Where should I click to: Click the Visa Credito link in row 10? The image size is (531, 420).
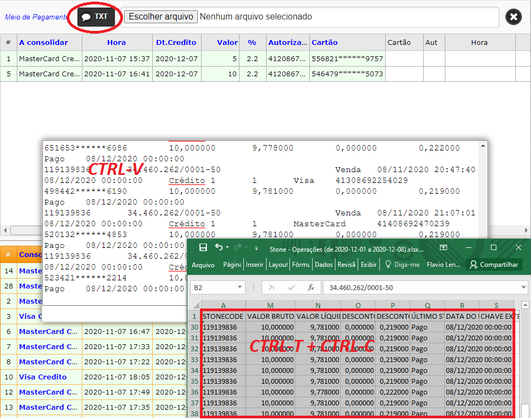43,377
